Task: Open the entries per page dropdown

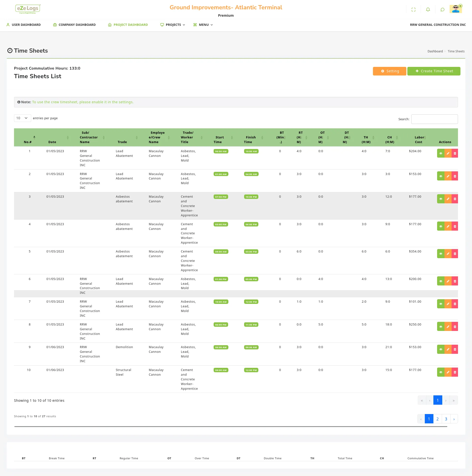Action: click(x=22, y=118)
